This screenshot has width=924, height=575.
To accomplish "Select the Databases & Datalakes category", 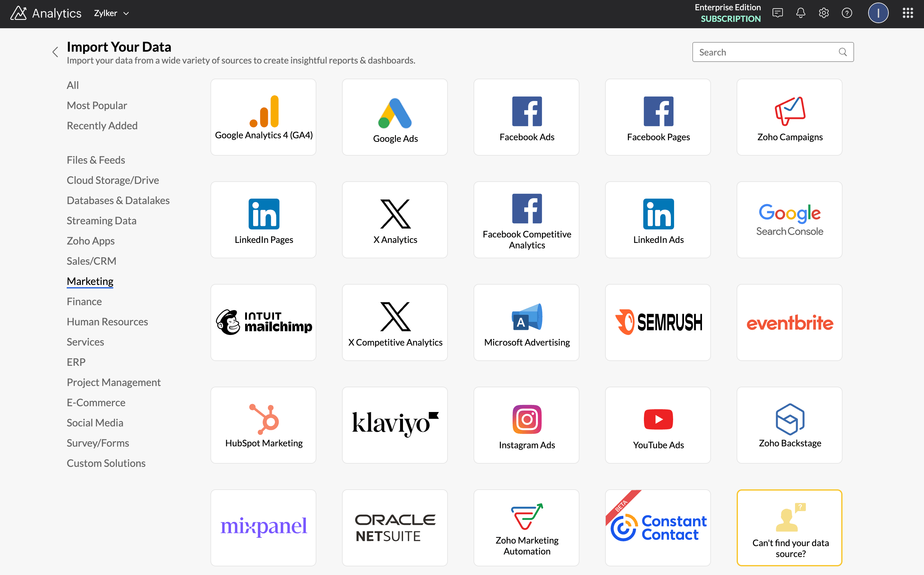I will [118, 200].
